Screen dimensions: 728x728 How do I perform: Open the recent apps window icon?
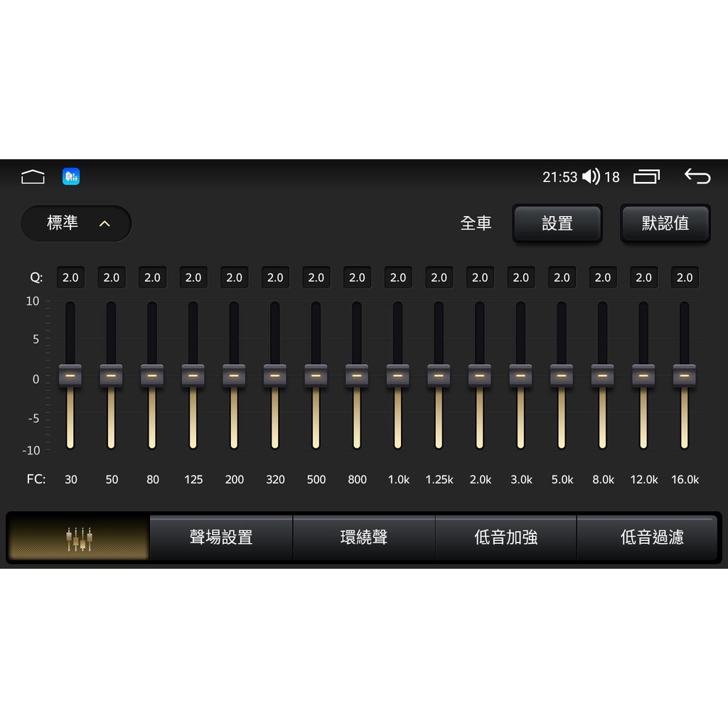point(646,177)
